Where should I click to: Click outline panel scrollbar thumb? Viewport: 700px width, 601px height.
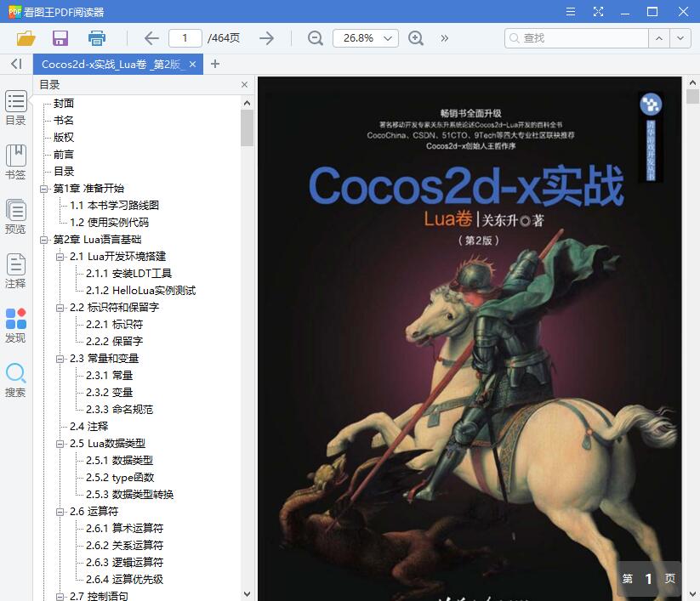point(247,128)
